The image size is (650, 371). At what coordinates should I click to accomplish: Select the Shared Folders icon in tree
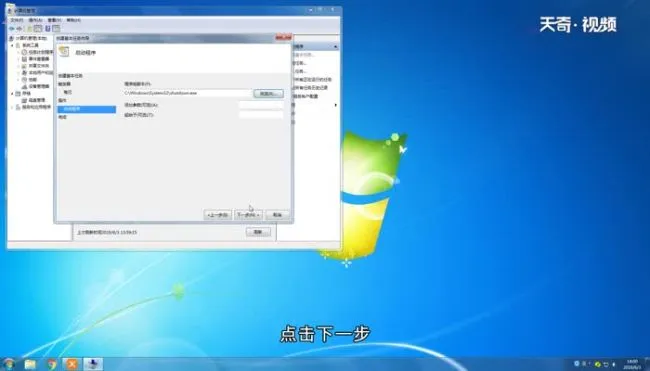pyautogui.click(x=24, y=65)
